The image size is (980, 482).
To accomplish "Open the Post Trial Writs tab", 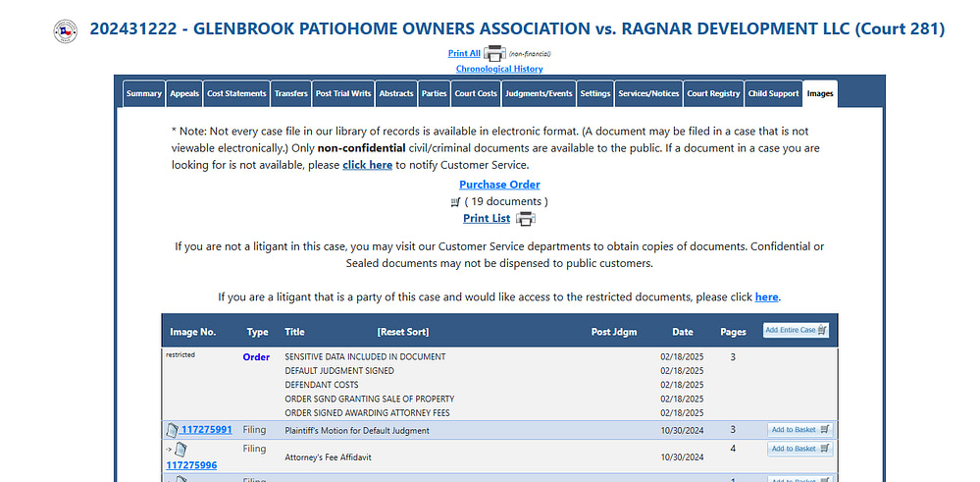I will click(x=343, y=94).
